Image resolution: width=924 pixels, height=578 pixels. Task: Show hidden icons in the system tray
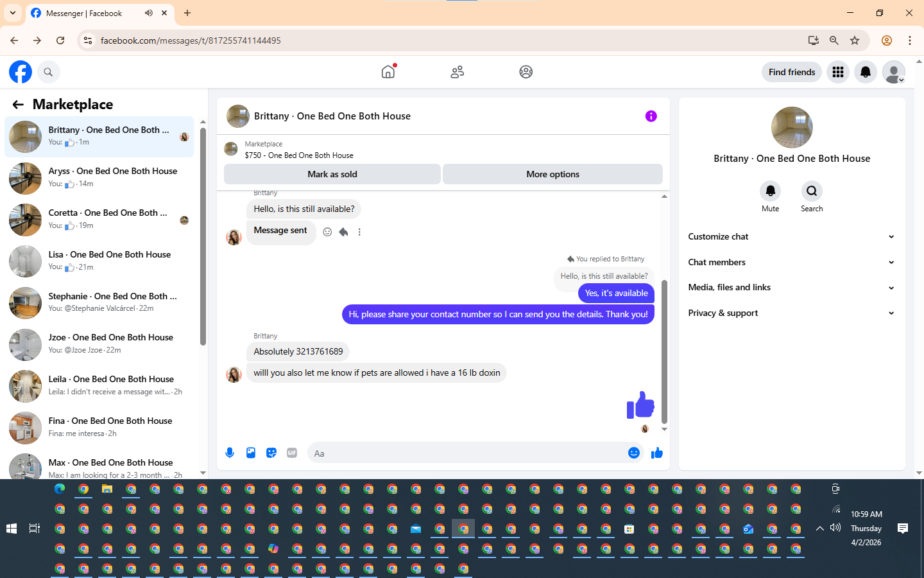[x=819, y=529]
